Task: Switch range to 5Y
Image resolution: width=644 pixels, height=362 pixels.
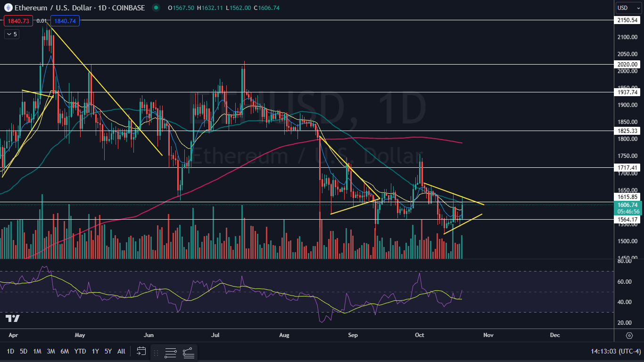Action: [108, 351]
